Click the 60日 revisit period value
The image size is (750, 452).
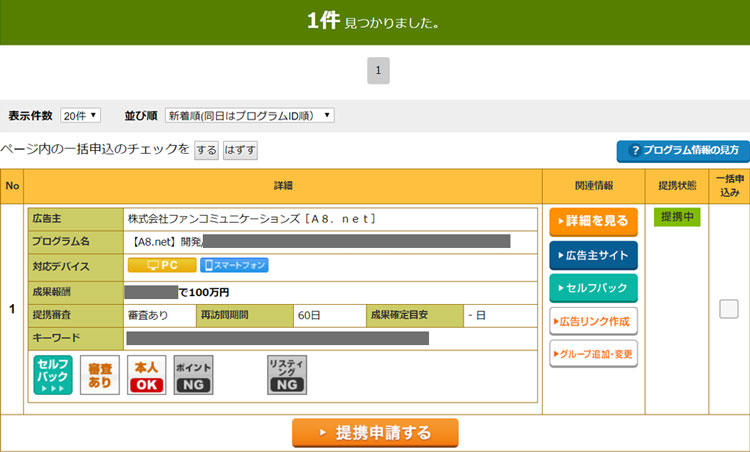pyautogui.click(x=330, y=315)
